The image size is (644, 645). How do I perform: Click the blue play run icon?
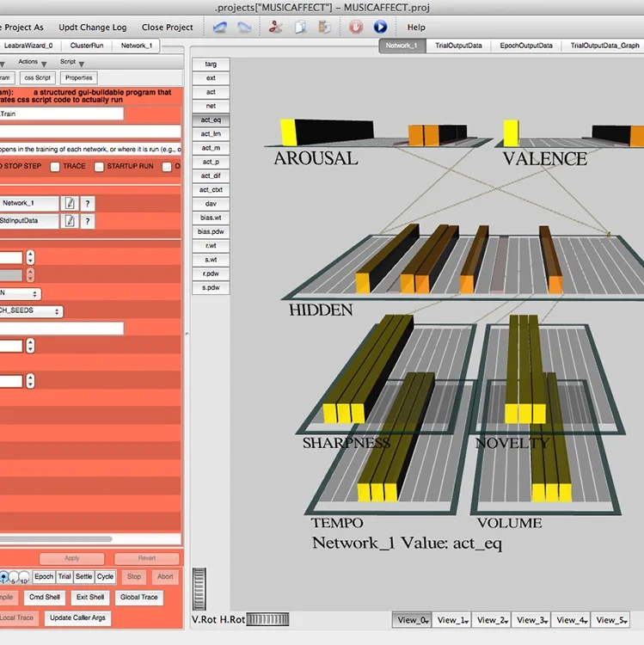(x=380, y=28)
